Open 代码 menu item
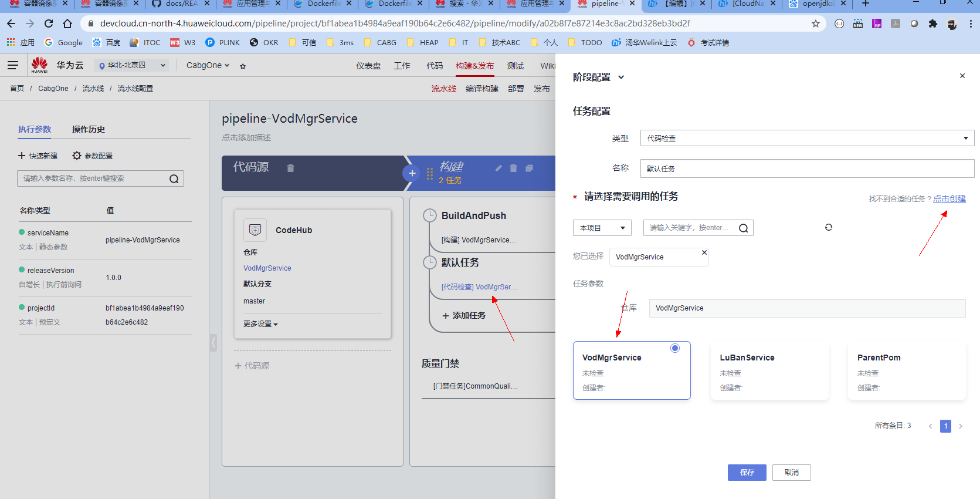The image size is (980, 499). pos(435,66)
